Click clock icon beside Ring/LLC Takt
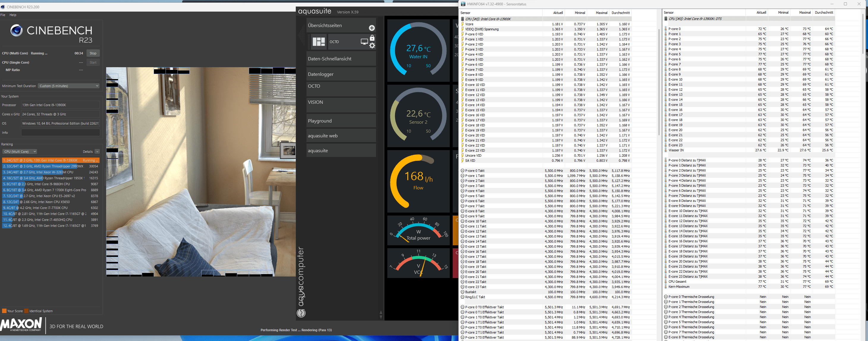The width and height of the screenshot is (868, 341). click(463, 297)
